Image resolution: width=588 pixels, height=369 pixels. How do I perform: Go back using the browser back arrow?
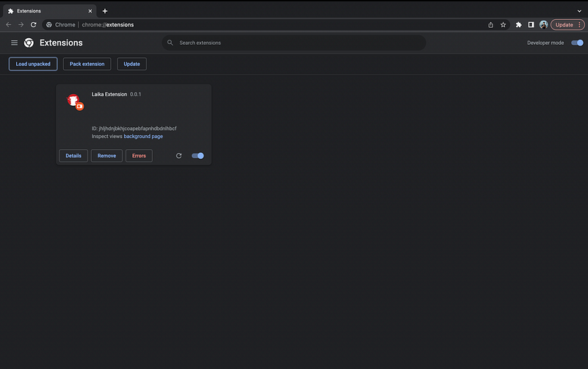(9, 24)
